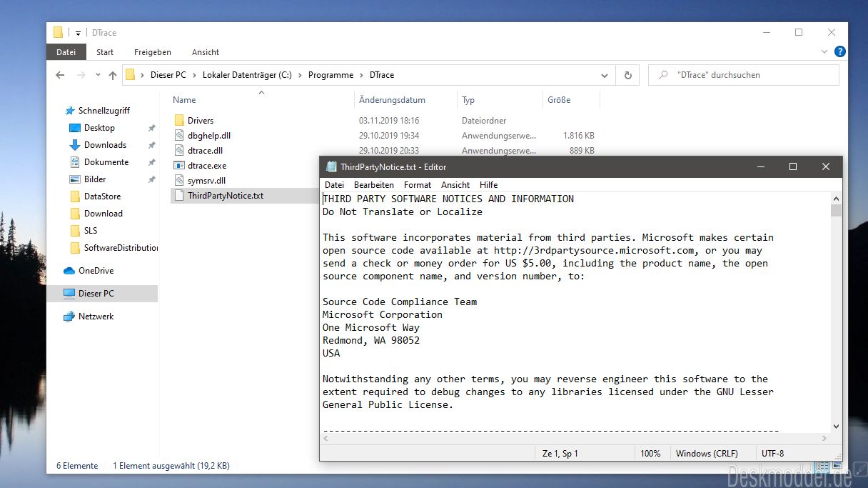Viewport: 868px width, 488px height.
Task: Open the recent locations dropdown arrow
Action: tap(97, 75)
